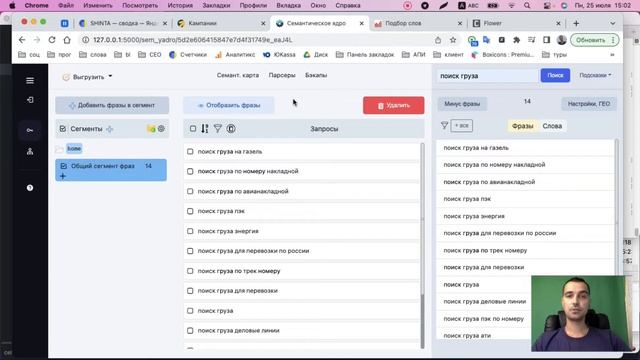Screen dimensions: 640x360
Task: Open the Chrome extensions puzzle icon
Action: tap(516, 40)
